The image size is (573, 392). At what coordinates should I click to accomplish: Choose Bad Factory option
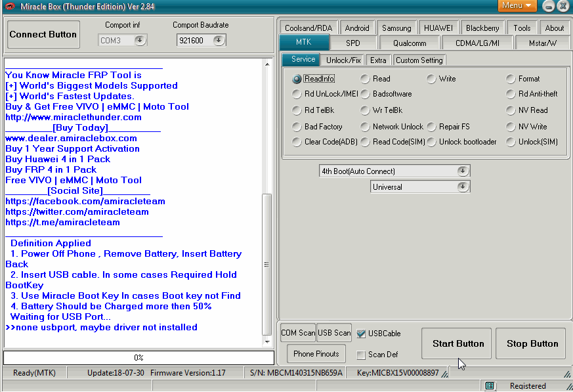[x=297, y=127]
